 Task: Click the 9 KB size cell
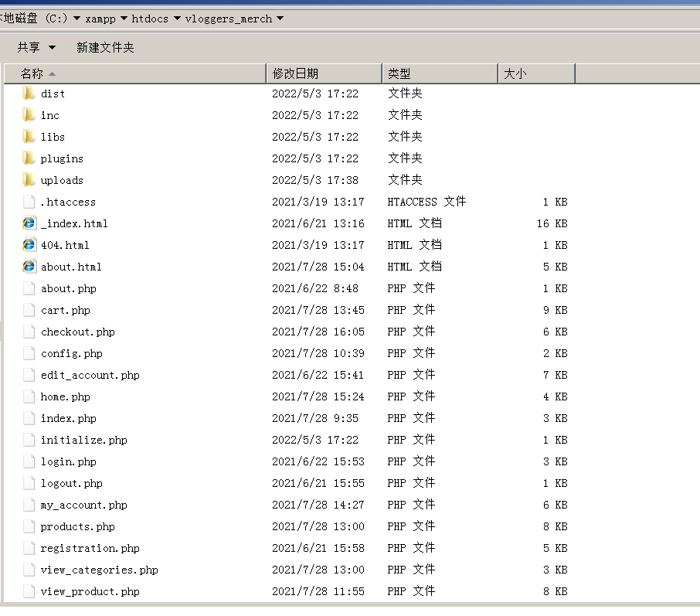coord(555,310)
